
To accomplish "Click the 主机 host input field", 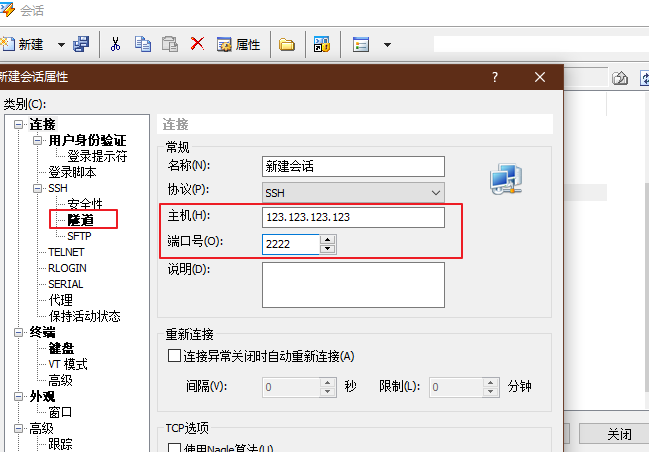I will [x=353, y=217].
